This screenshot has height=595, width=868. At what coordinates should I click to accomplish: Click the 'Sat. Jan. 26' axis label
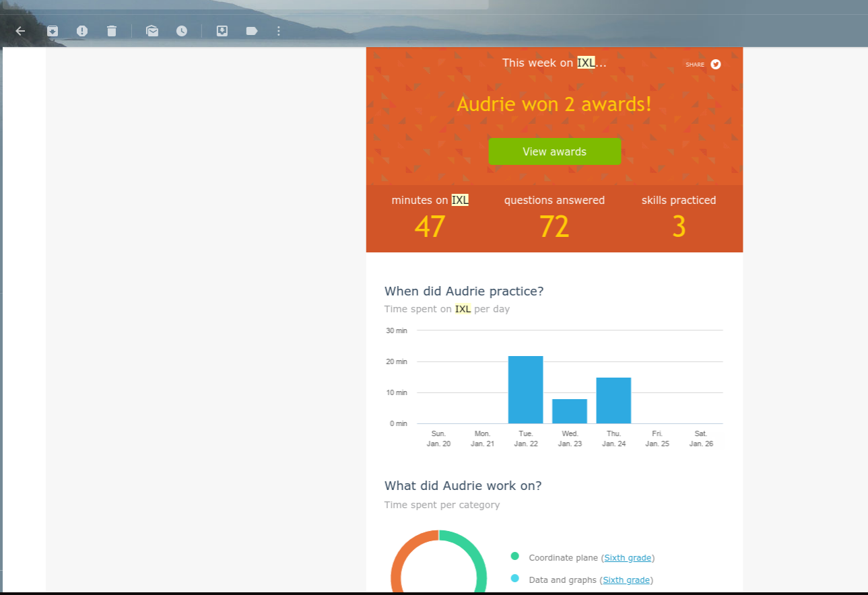(701, 439)
